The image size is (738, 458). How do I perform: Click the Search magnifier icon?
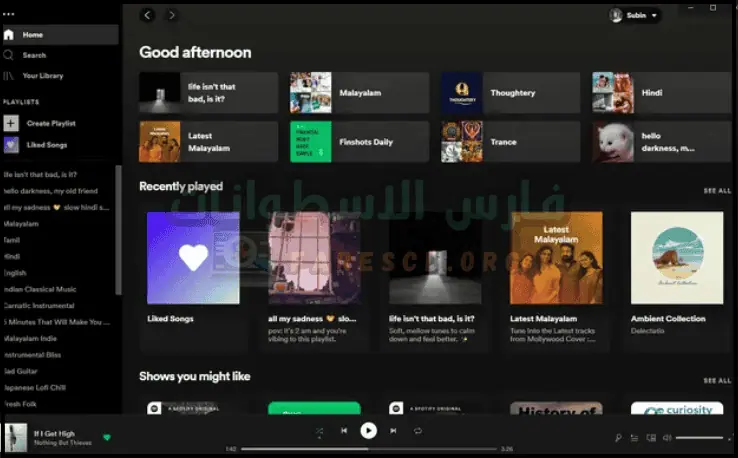point(8,55)
